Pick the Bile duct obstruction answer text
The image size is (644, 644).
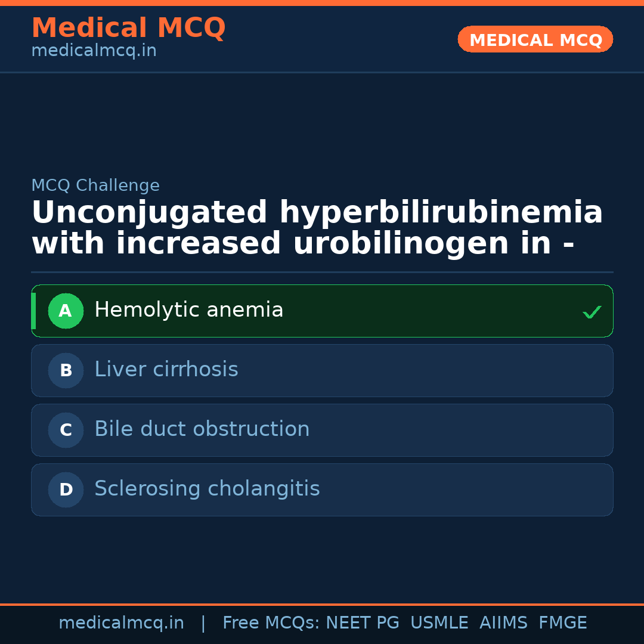[202, 429]
